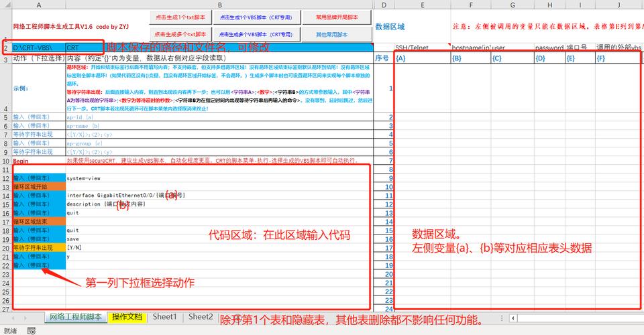Select the description code cell
Screen dimensions: 644x335
click(219, 204)
